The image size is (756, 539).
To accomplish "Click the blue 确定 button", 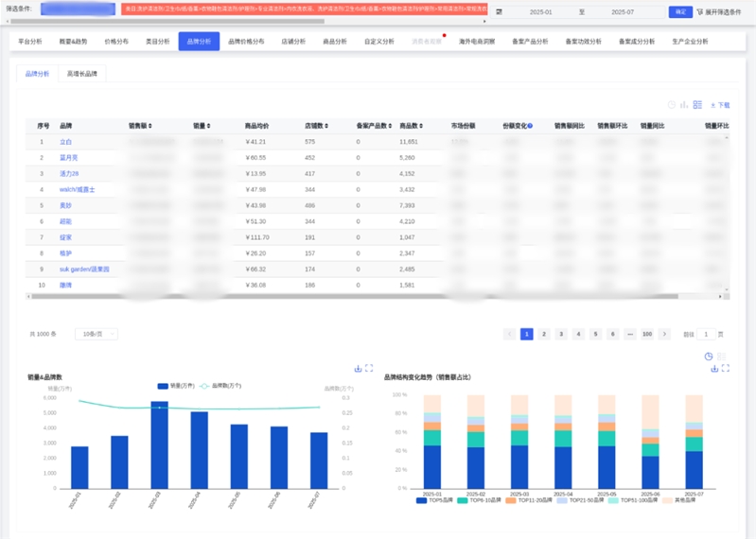I will (x=680, y=12).
